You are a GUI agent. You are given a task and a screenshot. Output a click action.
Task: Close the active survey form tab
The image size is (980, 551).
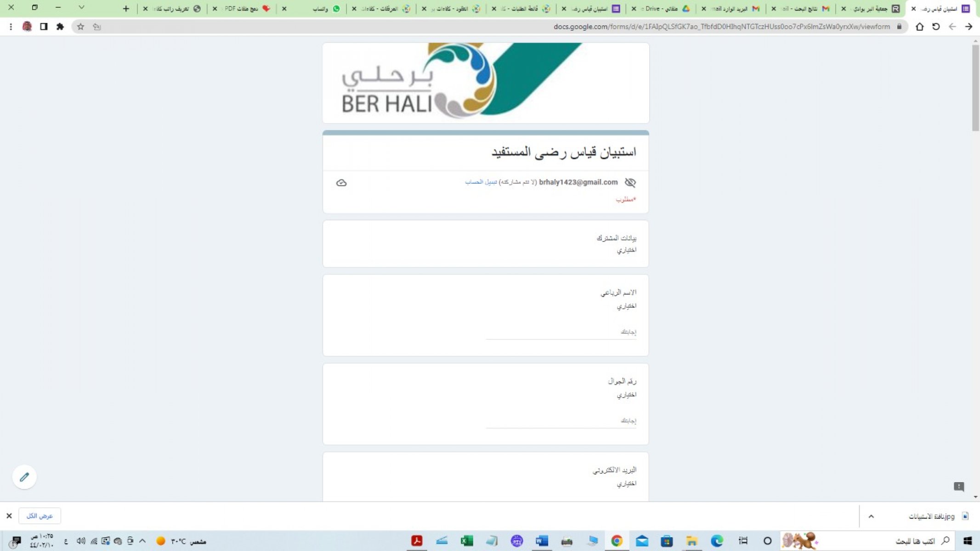pyautogui.click(x=913, y=9)
